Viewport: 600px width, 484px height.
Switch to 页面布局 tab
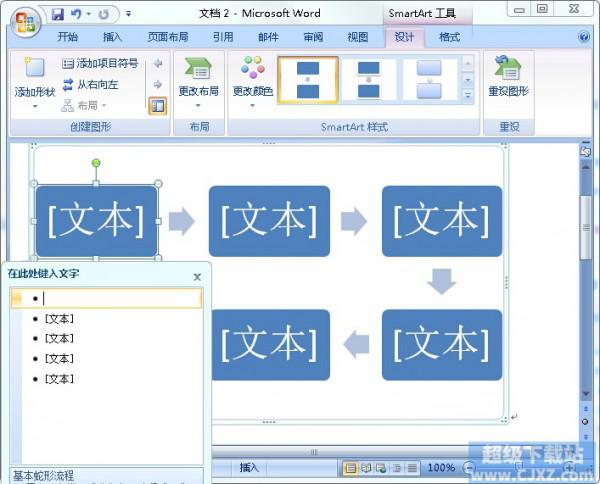tap(168, 37)
